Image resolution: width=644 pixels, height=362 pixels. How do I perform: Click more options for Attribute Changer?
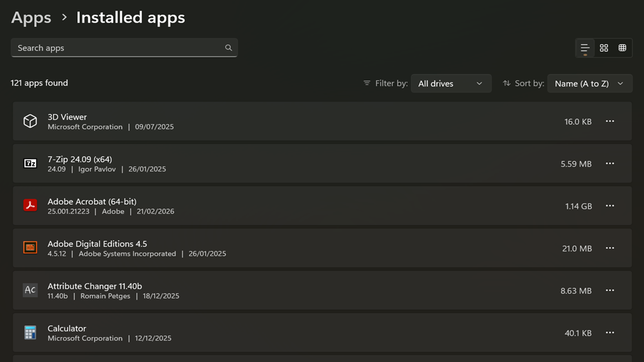610,290
